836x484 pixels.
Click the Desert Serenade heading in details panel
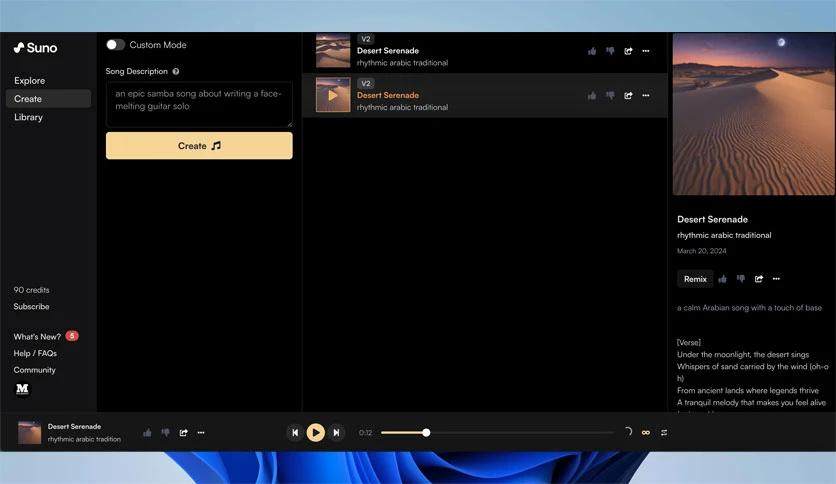(712, 219)
